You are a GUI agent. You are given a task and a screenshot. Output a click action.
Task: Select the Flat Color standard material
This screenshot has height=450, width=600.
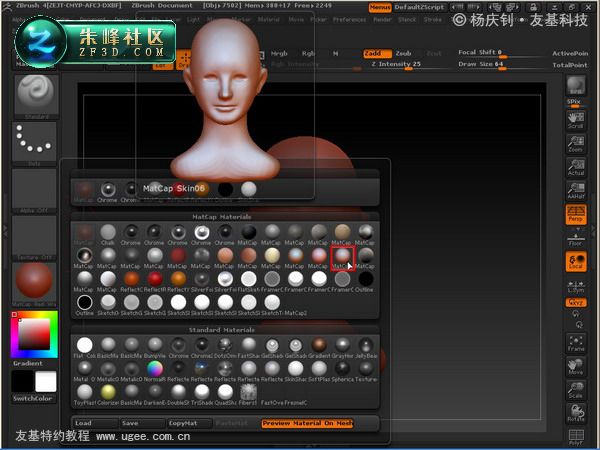85,347
